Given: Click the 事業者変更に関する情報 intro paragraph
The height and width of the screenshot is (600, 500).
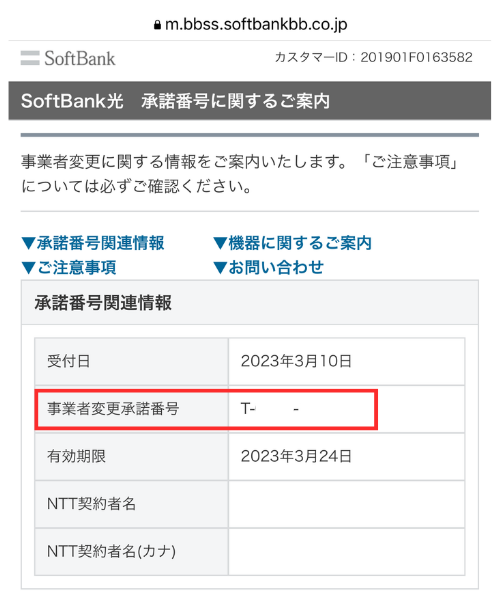Looking at the screenshot, I should pos(240,174).
